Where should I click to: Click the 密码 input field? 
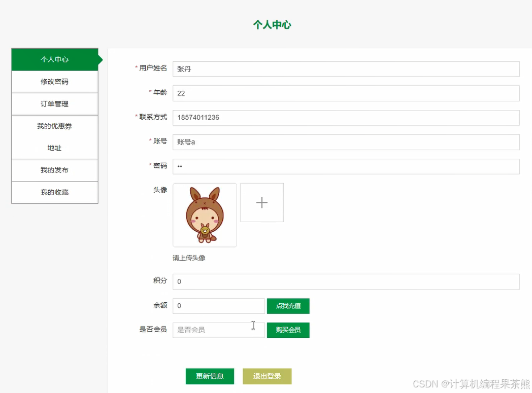point(346,166)
